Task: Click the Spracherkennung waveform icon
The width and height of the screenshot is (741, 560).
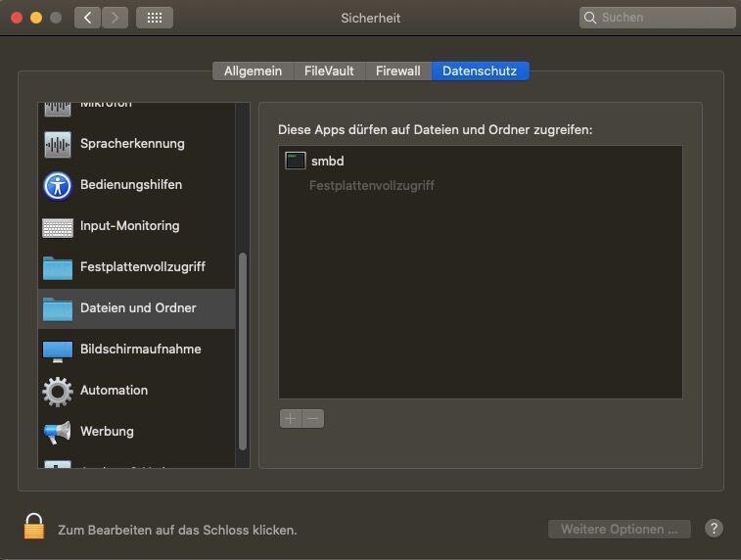Action: tap(58, 144)
